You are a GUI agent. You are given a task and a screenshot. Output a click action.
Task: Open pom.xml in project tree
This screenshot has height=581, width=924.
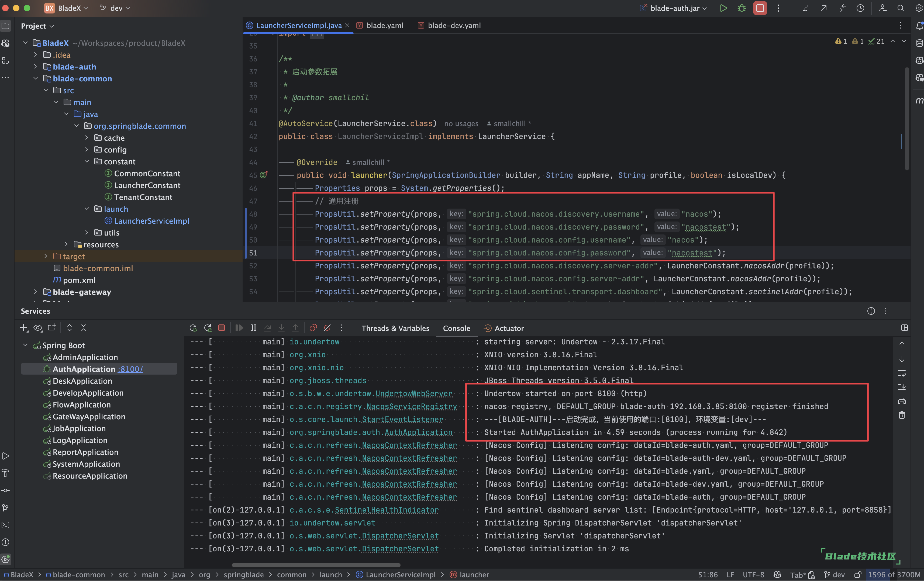point(79,280)
